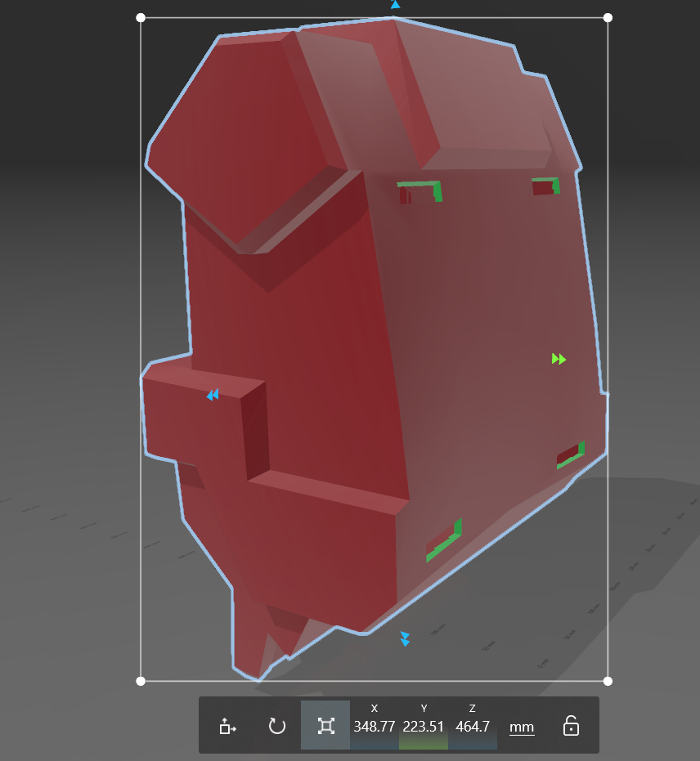Screen dimensions: 700x761
Task: Toggle the aspect ratio lock icon
Action: [571, 727]
